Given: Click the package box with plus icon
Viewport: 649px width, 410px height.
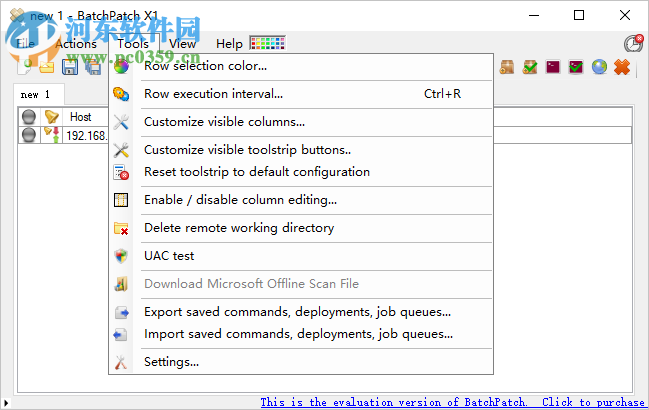Looking at the screenshot, I should pos(507,67).
